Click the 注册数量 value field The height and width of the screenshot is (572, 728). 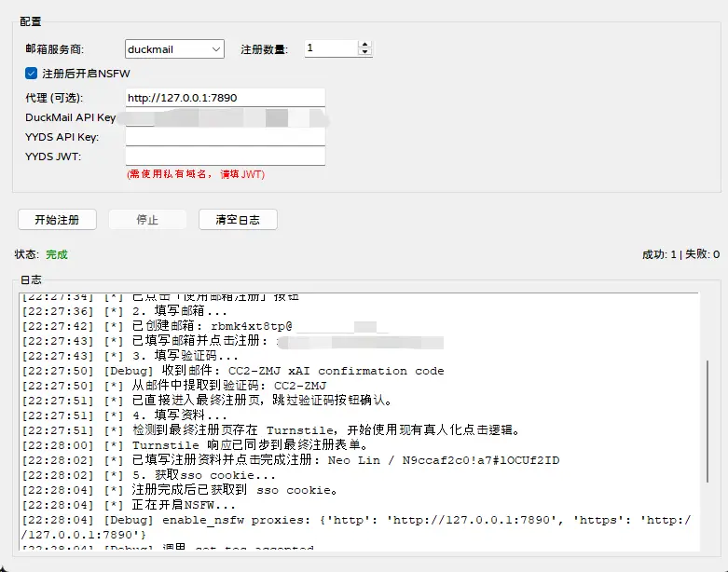point(331,48)
